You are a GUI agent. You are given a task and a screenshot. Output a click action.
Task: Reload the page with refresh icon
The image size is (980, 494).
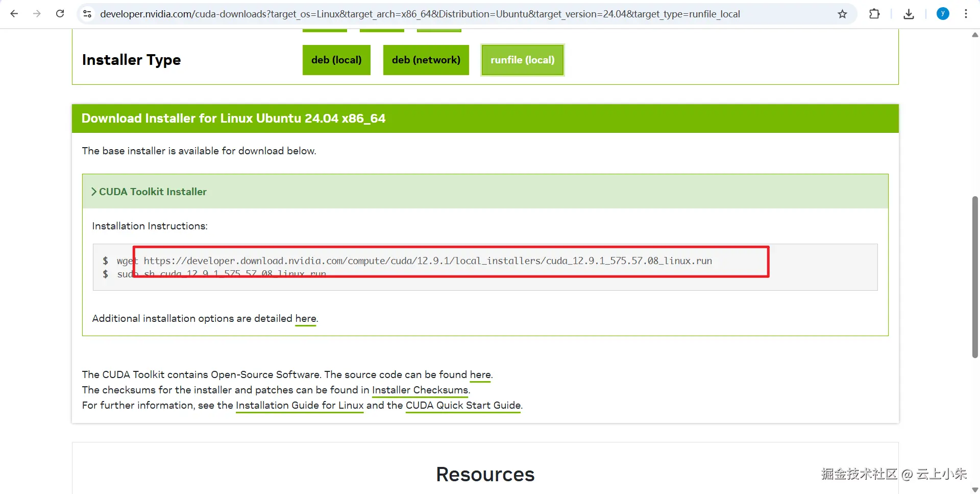pyautogui.click(x=60, y=14)
